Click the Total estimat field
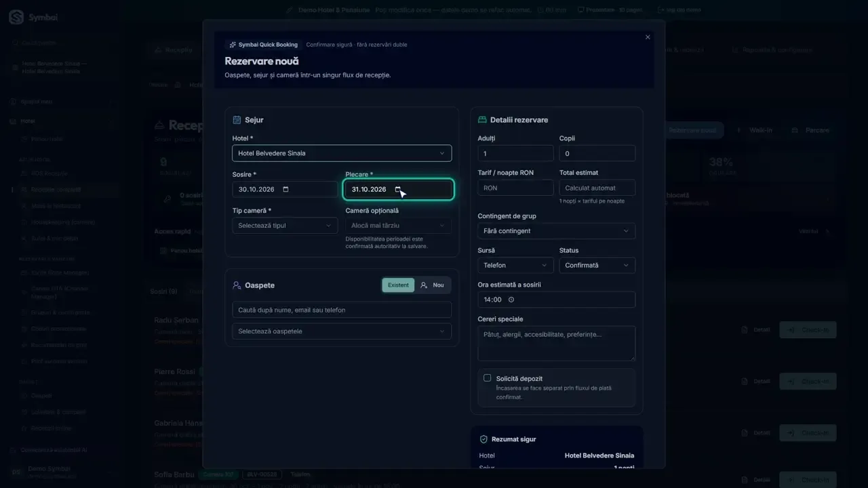The height and width of the screenshot is (488, 868). 597,188
